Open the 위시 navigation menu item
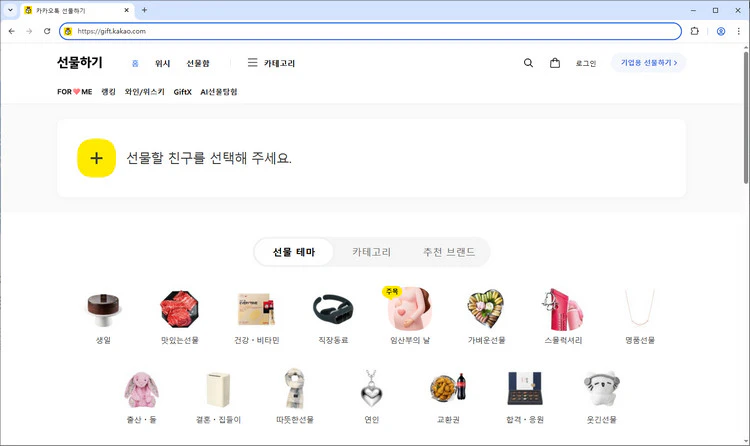This screenshot has width=750, height=446. click(x=162, y=63)
